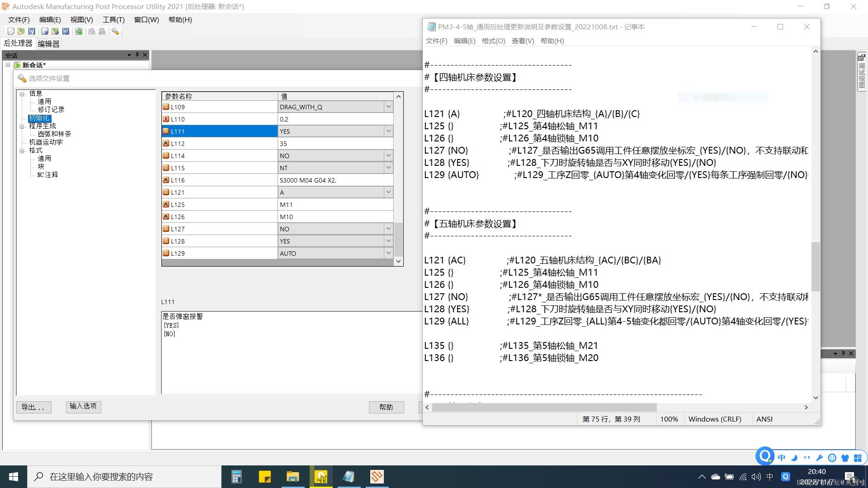Click Notepad vertical scrollbar thumb
This screenshot has width=868, height=488.
[x=816, y=267]
